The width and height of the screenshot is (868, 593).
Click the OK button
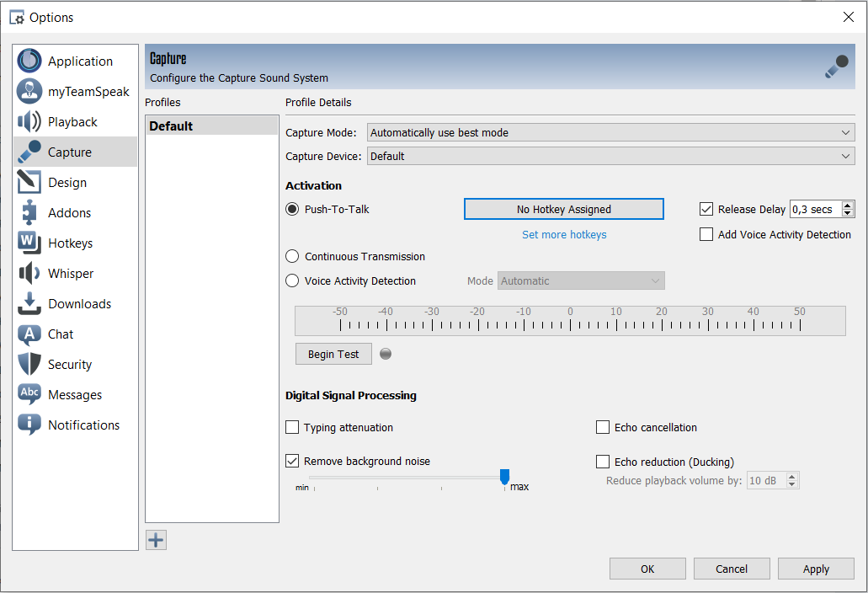pyautogui.click(x=647, y=569)
